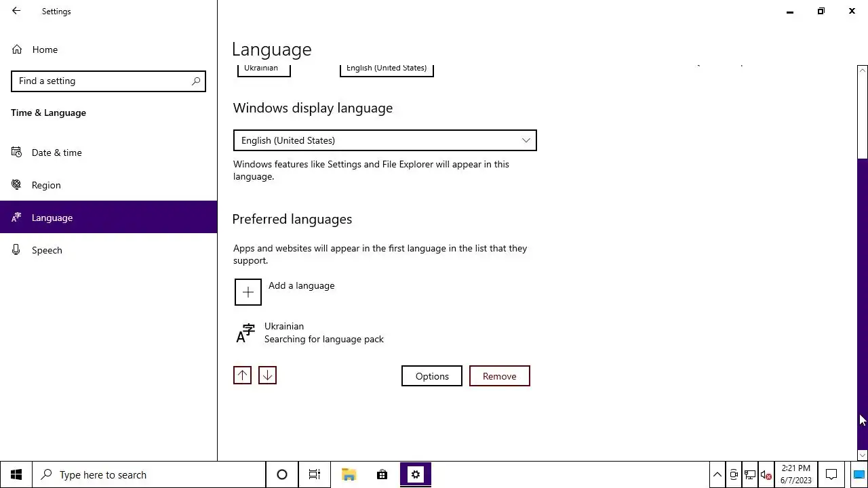Open Cortana from the taskbar
Viewport: 868px width, 488px height.
[x=282, y=474]
